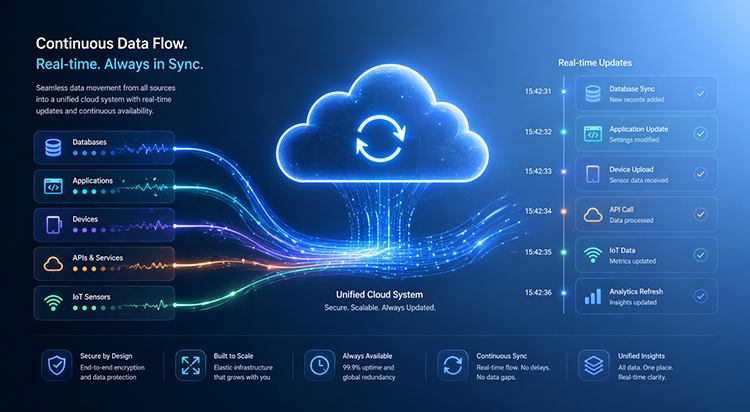
Task: Click the APIs & Services label
Action: coord(98,258)
